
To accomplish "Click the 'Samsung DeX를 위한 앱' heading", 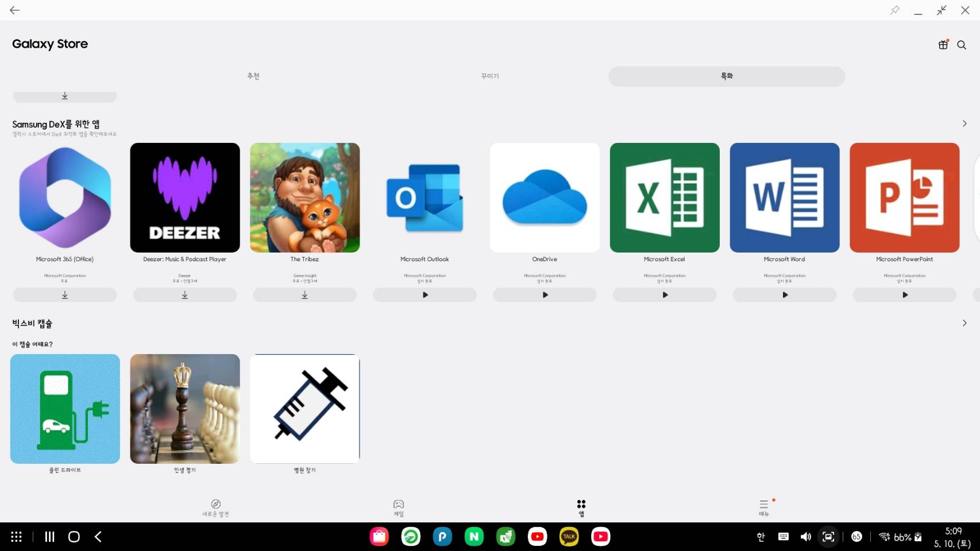I will [x=56, y=124].
